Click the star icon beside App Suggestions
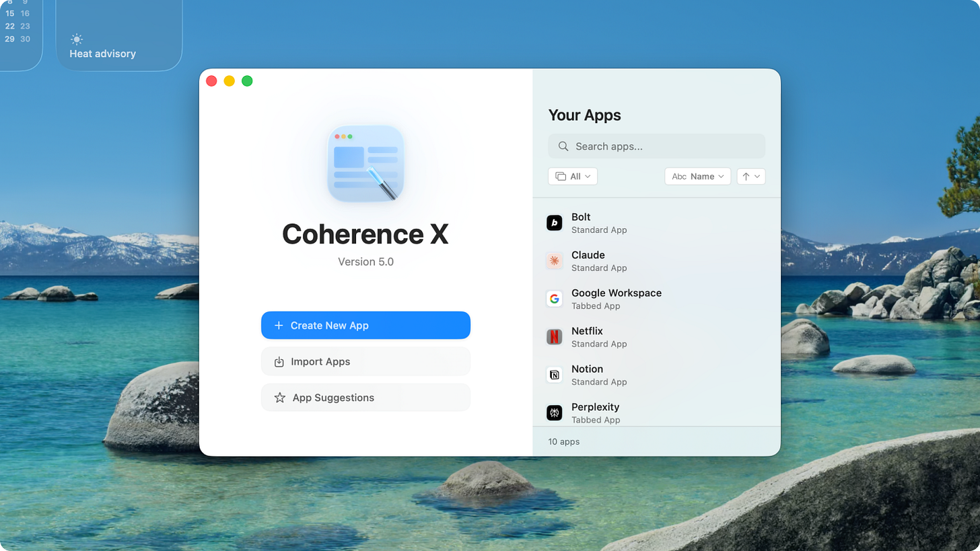 (280, 398)
